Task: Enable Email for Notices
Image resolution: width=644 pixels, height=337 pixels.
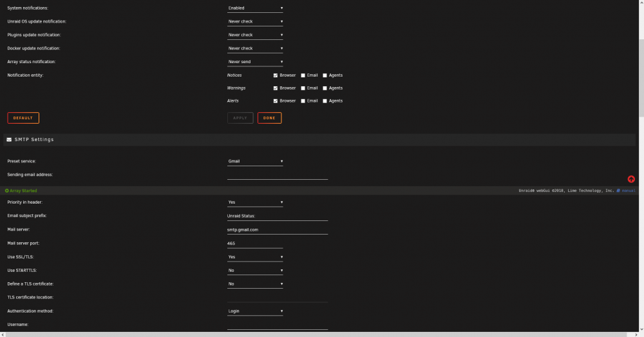Action: 303,75
